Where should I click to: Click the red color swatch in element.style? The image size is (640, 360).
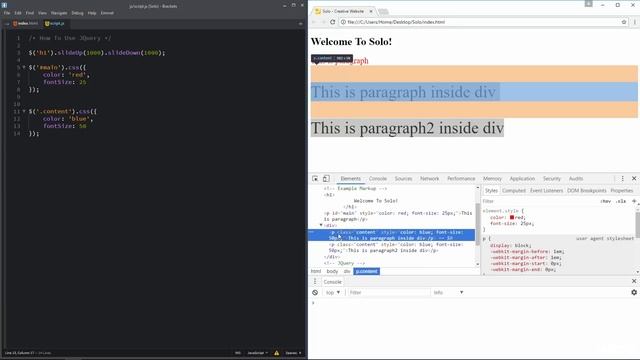[512, 218]
